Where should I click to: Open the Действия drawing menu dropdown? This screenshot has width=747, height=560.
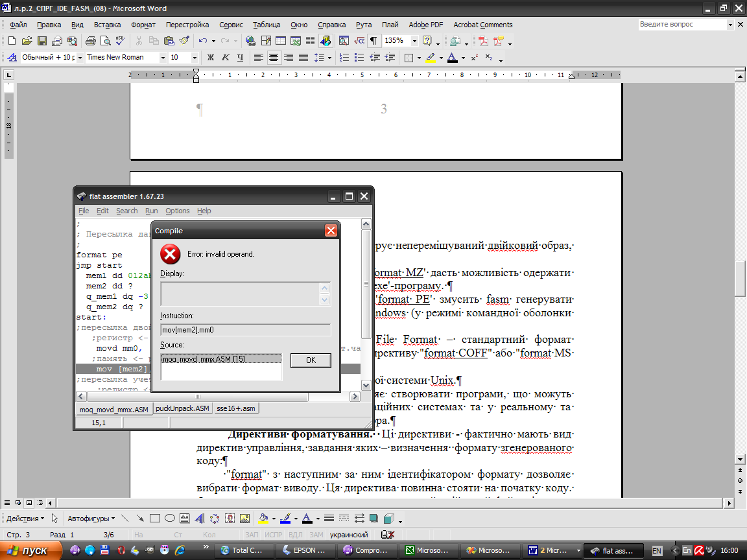(x=25, y=518)
